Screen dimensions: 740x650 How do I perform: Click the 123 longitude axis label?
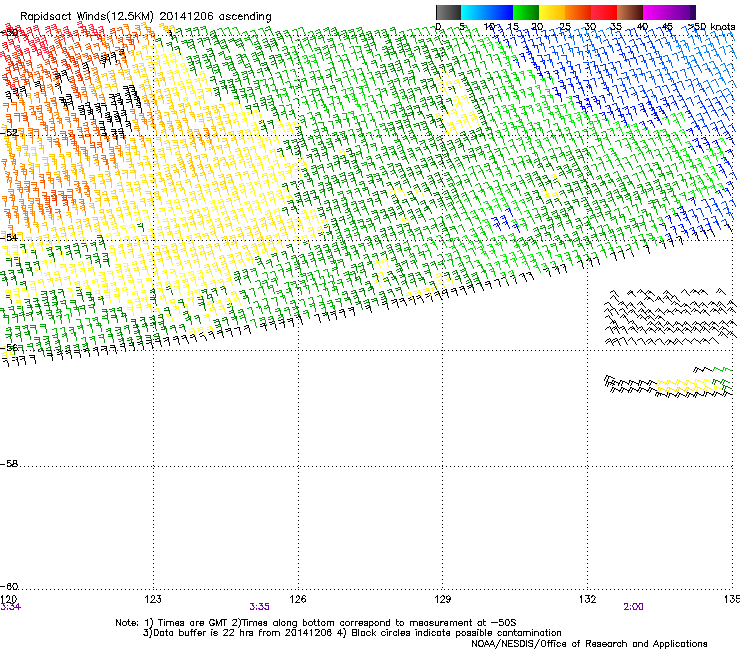[x=153, y=599]
